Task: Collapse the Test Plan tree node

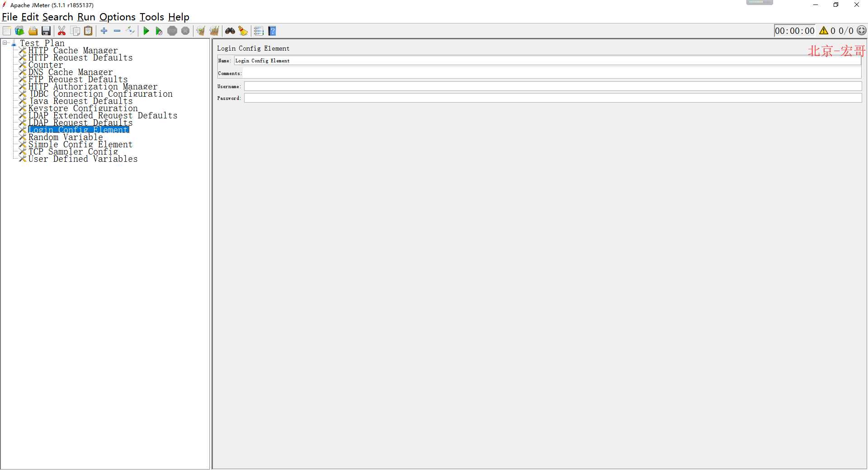Action: (5, 43)
